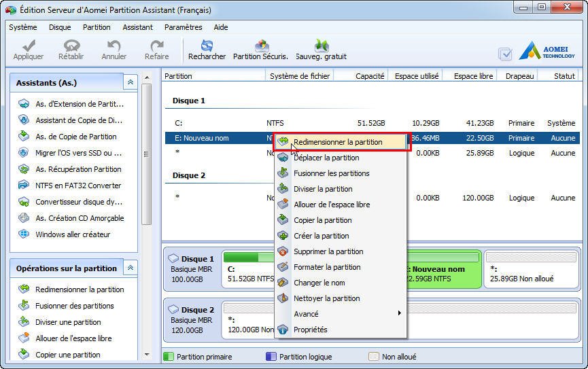Screen dimensions: 588x369
Task: Click the Refaire redo arrow icon
Action: coord(157,46)
